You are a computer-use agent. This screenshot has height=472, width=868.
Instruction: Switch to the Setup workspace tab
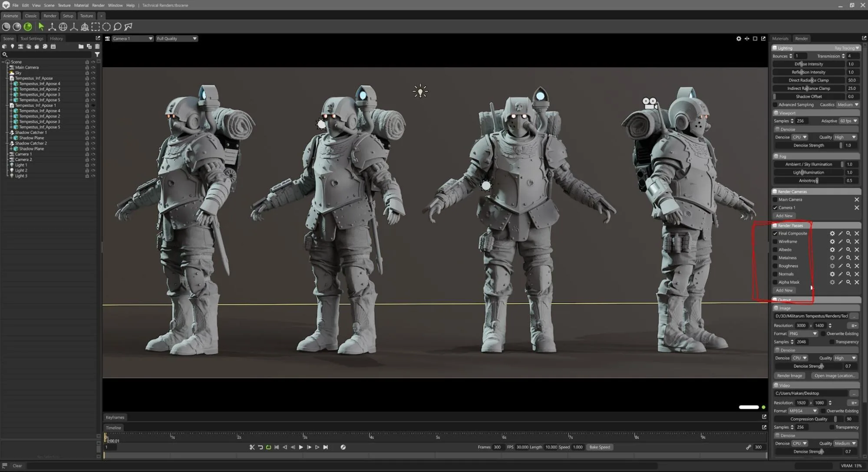tap(68, 16)
